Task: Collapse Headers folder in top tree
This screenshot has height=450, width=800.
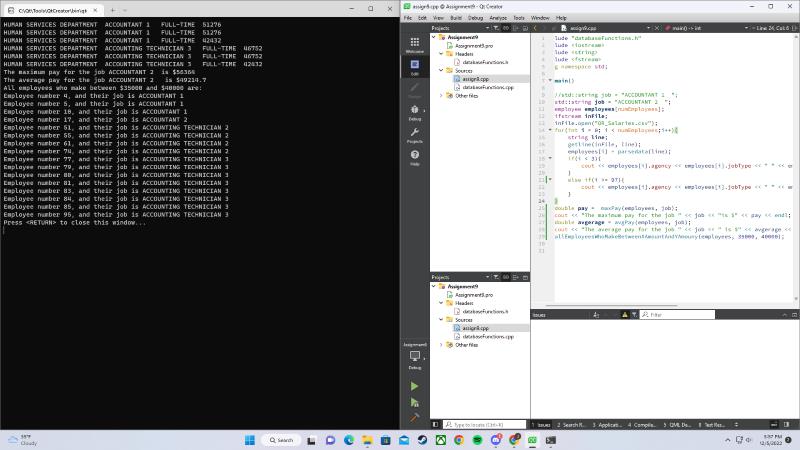Action: pyautogui.click(x=441, y=54)
